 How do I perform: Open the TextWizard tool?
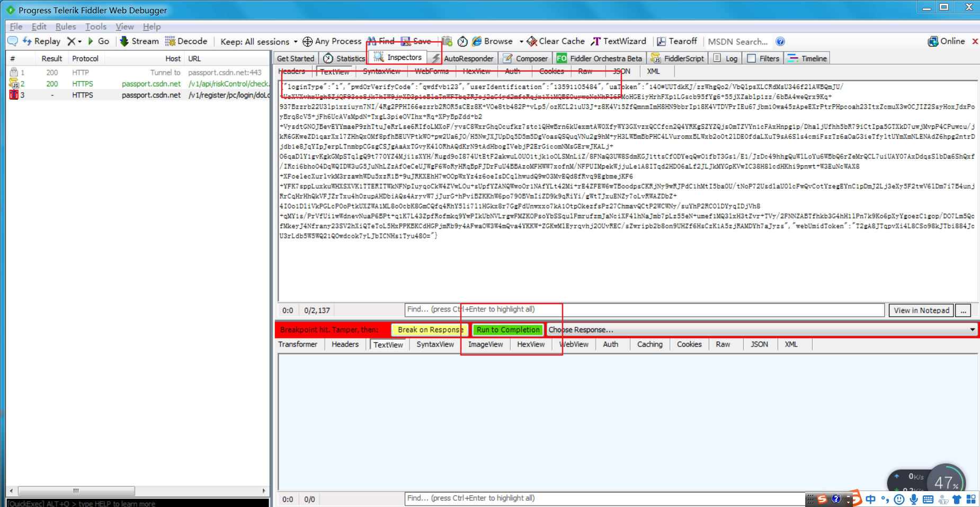[619, 41]
